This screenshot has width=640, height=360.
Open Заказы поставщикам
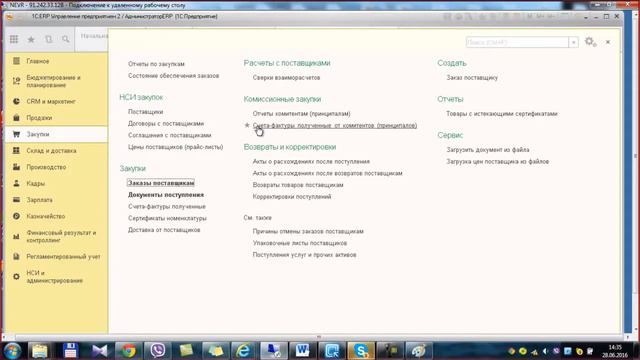(161, 183)
